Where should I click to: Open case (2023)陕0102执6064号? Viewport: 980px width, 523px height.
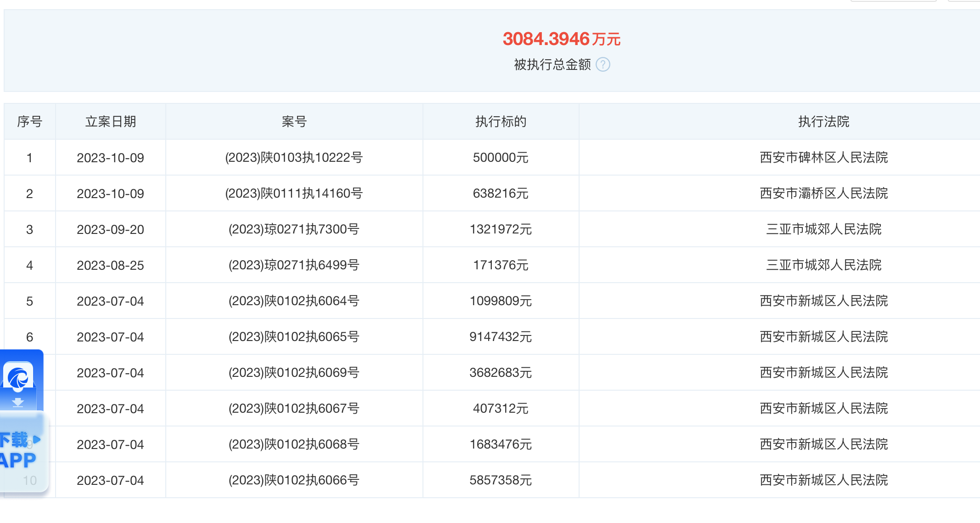(x=294, y=301)
